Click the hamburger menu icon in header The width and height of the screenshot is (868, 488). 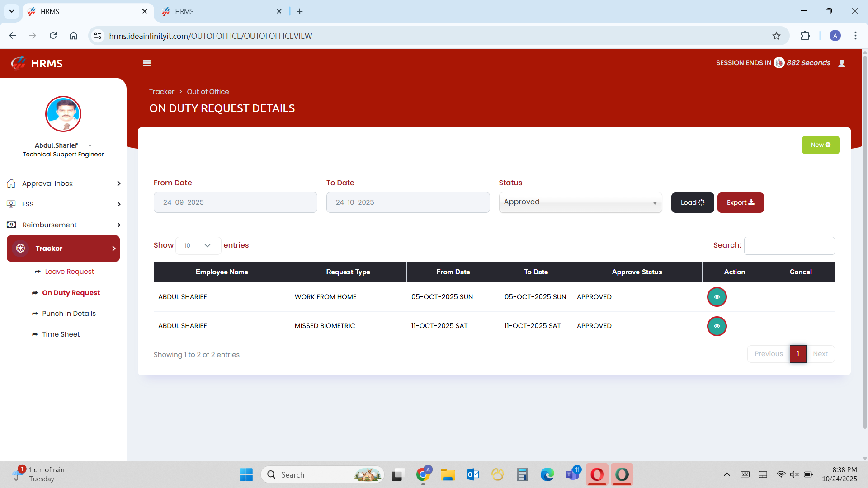(146, 63)
